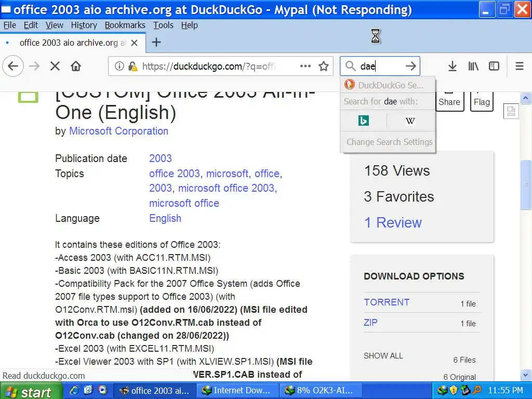Image resolution: width=532 pixels, height=399 pixels.
Task: Toggle the sidebar view icon
Action: click(x=494, y=66)
